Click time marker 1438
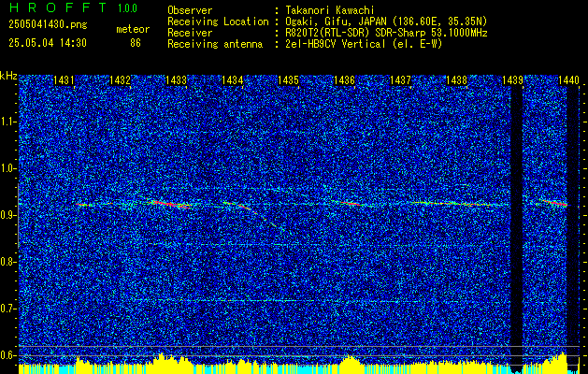The width and height of the screenshot is (588, 374). point(456,79)
